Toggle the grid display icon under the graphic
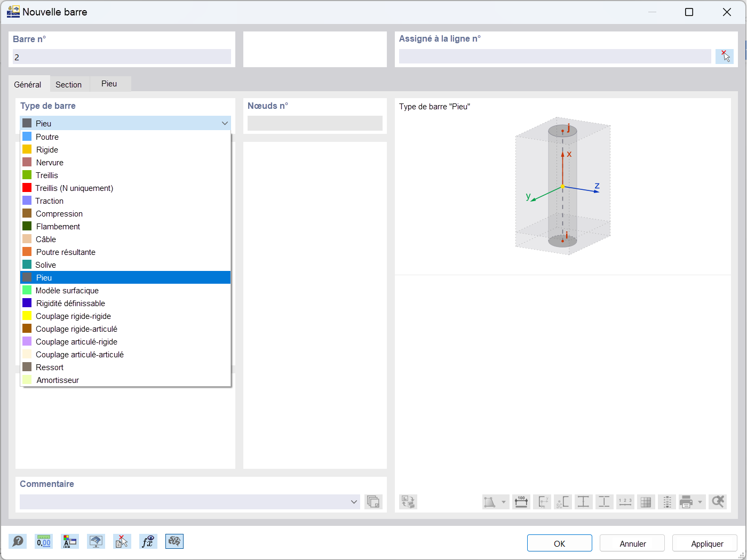 pyautogui.click(x=646, y=502)
